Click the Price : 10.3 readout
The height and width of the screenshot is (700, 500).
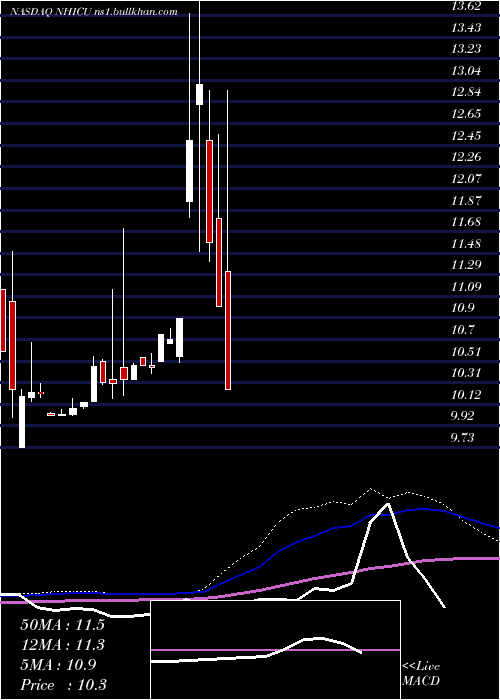(63, 685)
